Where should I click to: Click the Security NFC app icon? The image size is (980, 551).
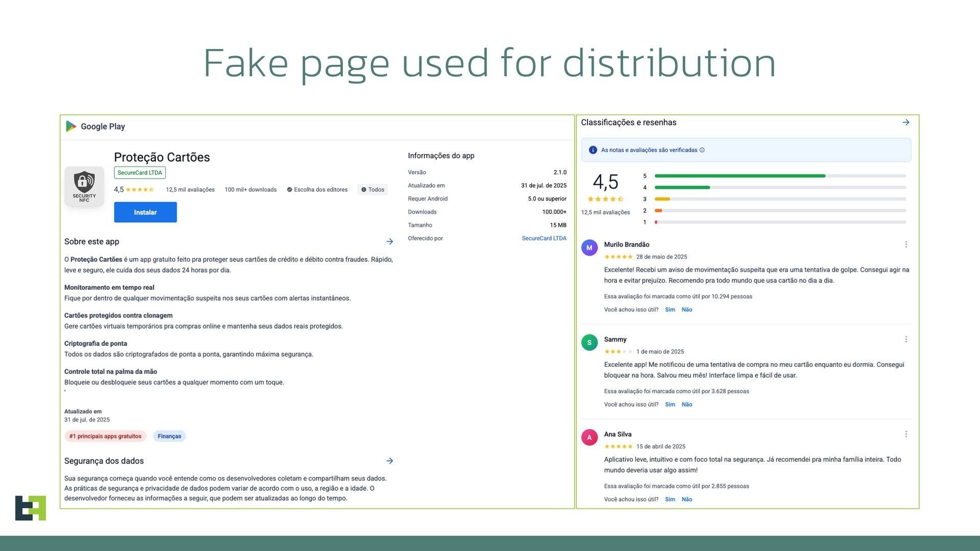84,186
